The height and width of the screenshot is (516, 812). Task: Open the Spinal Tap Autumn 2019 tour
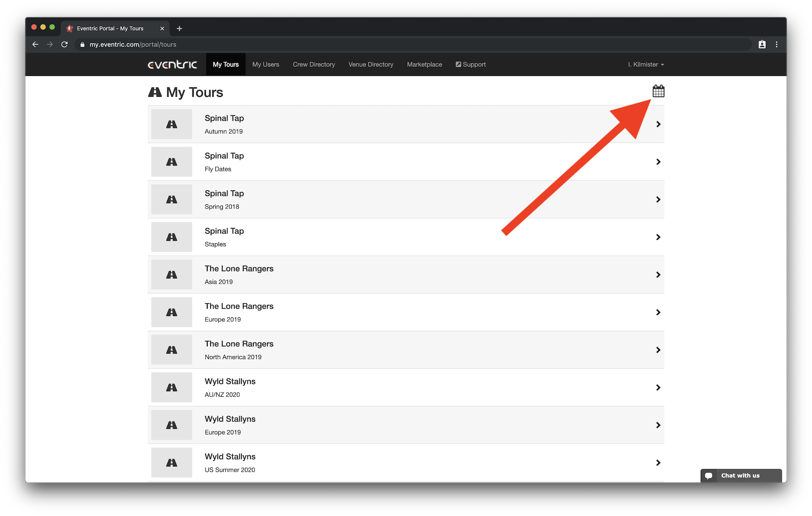point(406,124)
